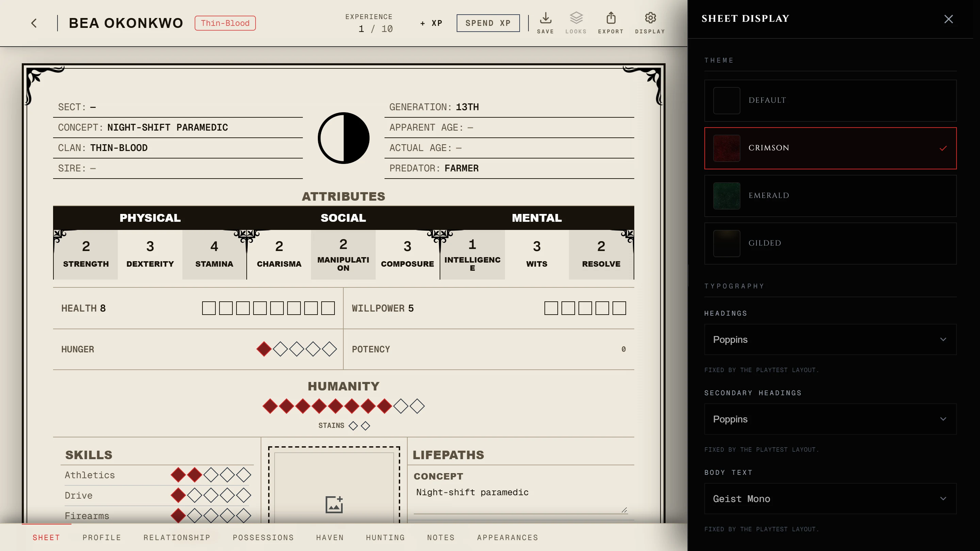Click the Thin-Blood badge

(225, 23)
